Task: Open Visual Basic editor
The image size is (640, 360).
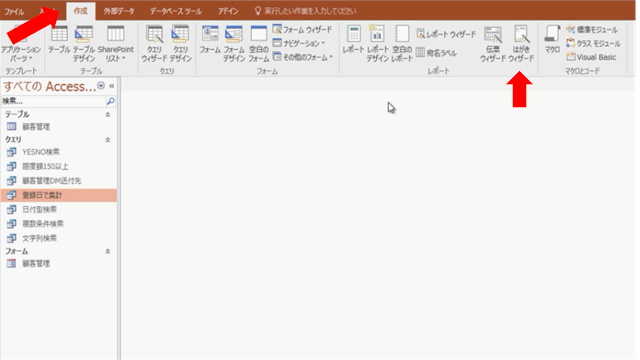Action: tap(591, 57)
